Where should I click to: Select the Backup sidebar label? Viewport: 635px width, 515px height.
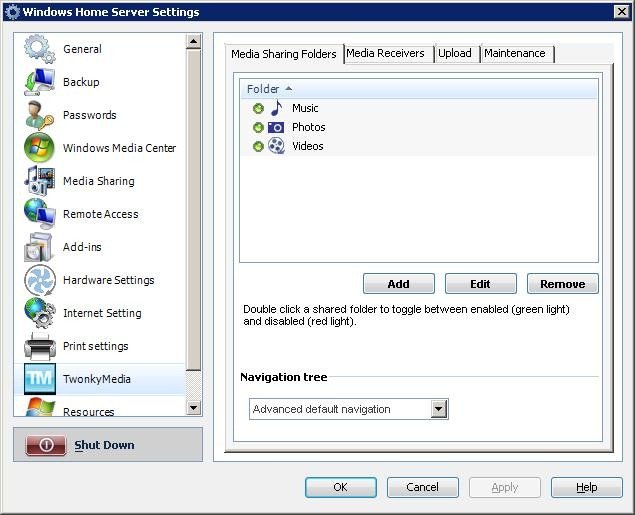coord(81,82)
